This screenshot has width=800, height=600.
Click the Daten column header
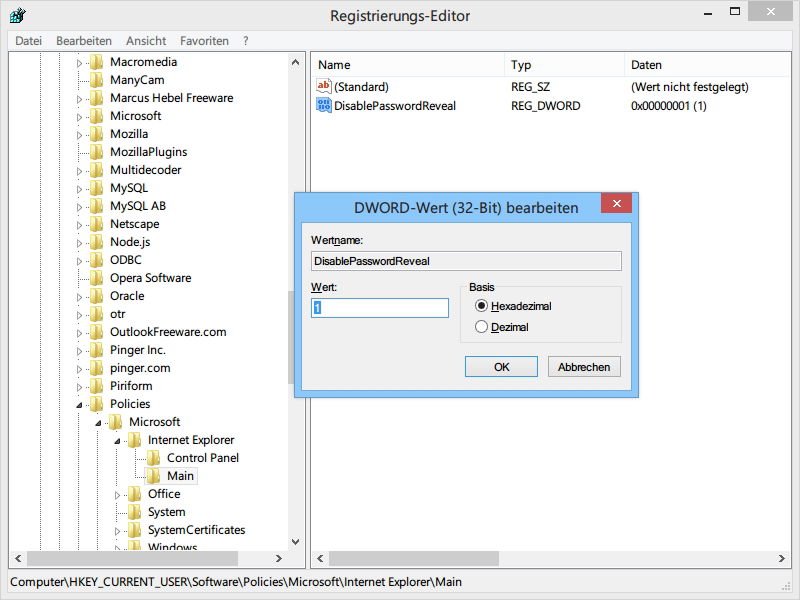pos(708,65)
